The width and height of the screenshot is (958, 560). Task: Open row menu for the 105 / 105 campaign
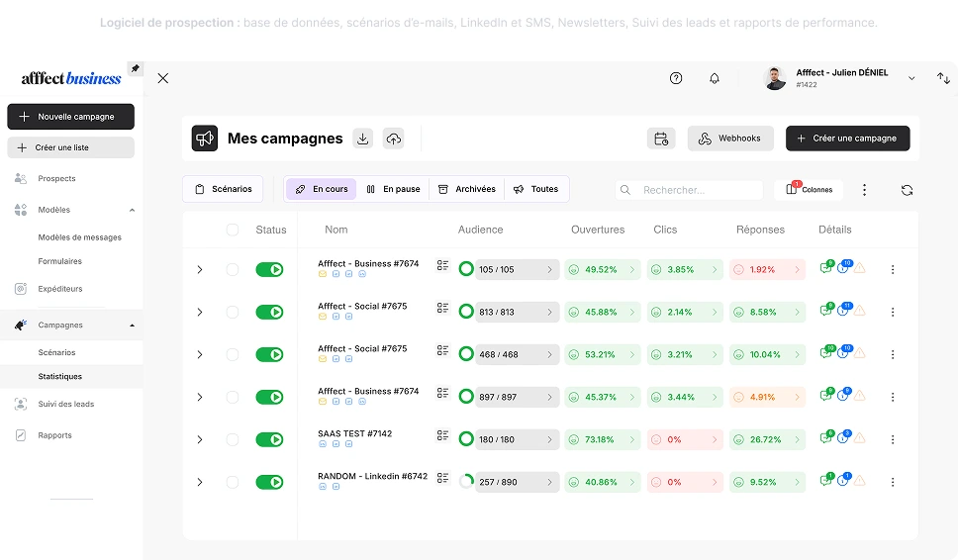point(893,269)
